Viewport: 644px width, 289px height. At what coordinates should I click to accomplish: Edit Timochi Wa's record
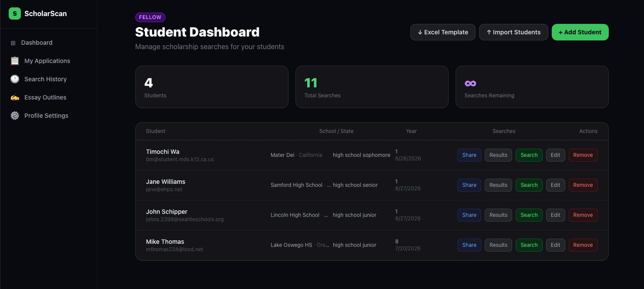pyautogui.click(x=556, y=155)
